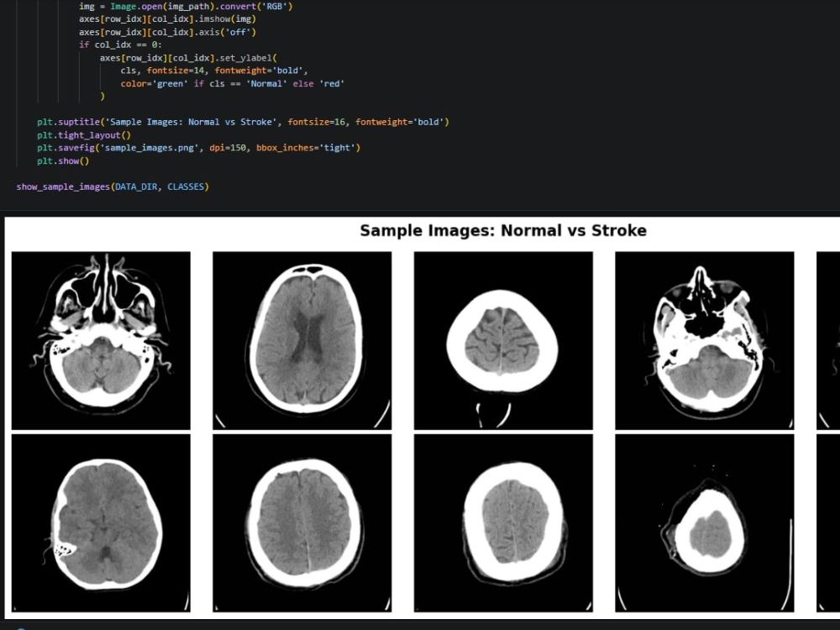
Task: Click the line ending with .imshow(img)
Action: click(167, 19)
